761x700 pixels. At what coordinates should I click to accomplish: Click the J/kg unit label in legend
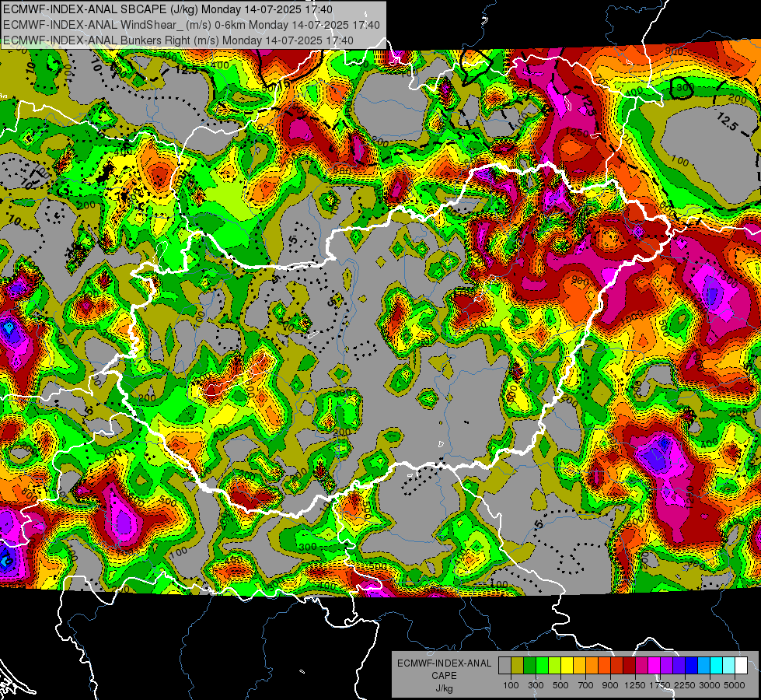click(x=444, y=688)
